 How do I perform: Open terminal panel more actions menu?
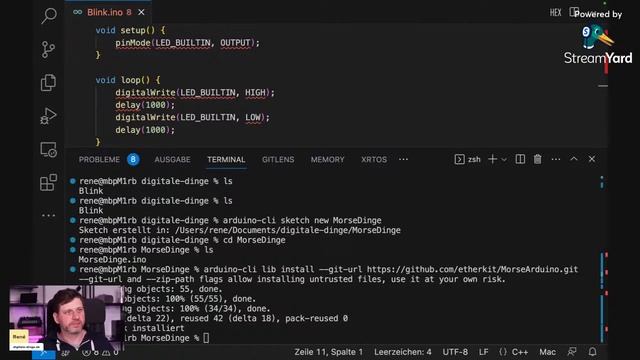click(556, 159)
